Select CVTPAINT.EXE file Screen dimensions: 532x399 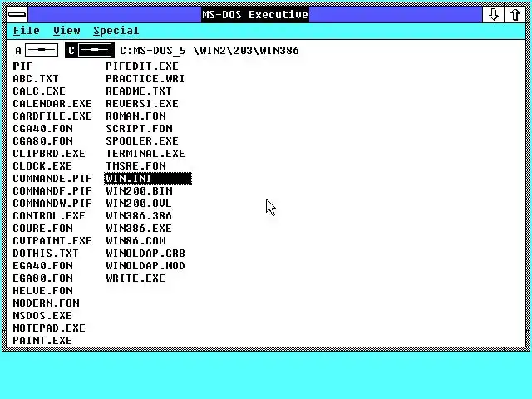52,241
